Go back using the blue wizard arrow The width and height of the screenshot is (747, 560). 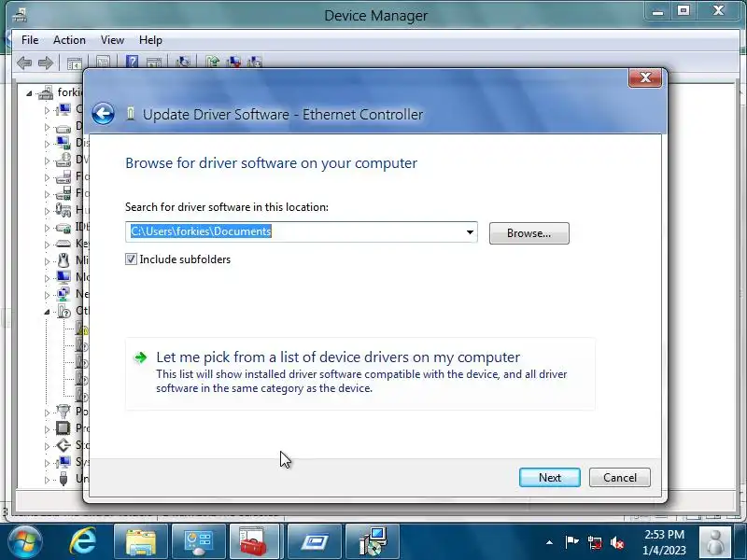(x=103, y=114)
